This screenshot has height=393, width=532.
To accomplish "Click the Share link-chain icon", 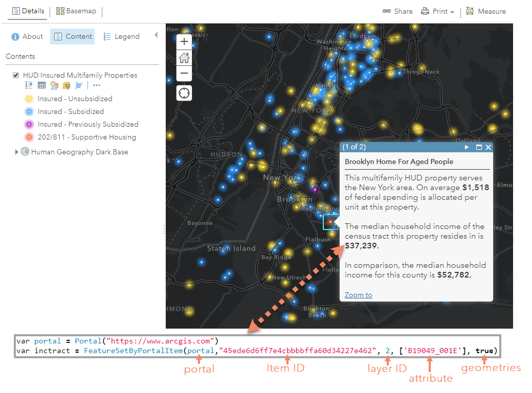I will click(x=387, y=11).
